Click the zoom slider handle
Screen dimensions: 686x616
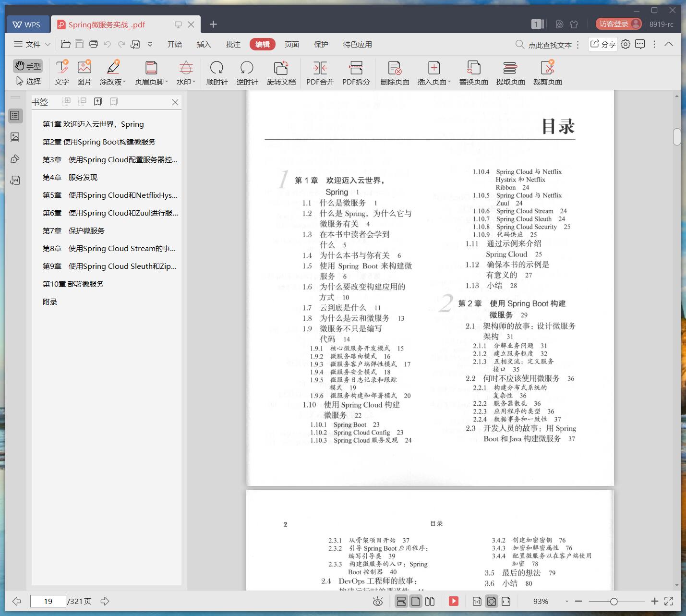614,601
